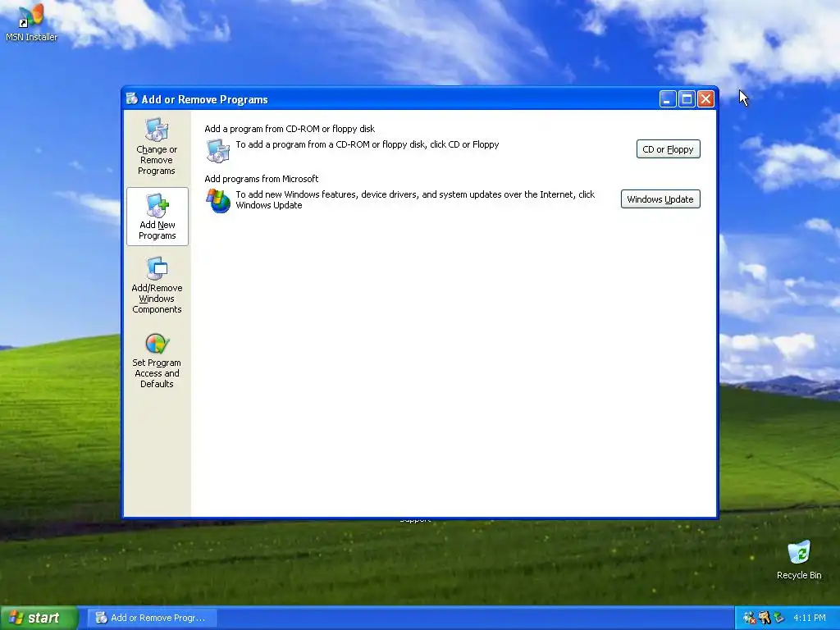The height and width of the screenshot is (630, 840).
Task: Maximize the Add or Remove Programs window
Action: 687,99
